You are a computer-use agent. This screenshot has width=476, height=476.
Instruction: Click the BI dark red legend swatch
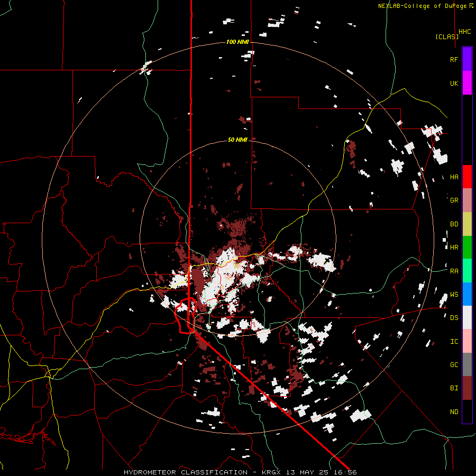tap(467, 388)
